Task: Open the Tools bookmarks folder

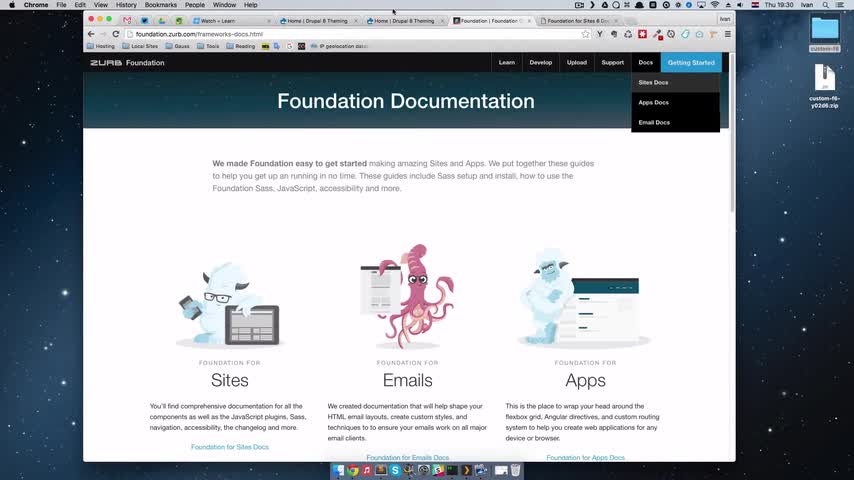Action: pos(208,46)
